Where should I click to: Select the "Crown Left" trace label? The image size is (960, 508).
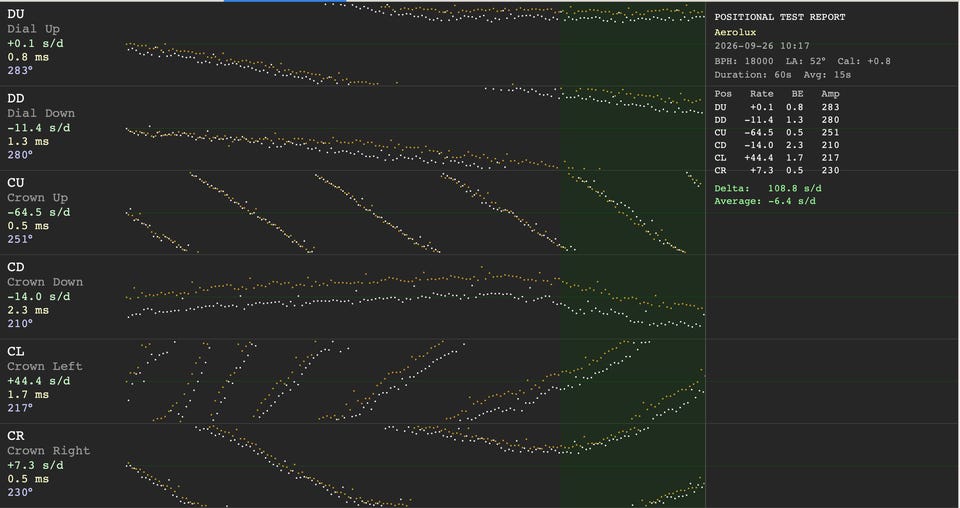(45, 367)
